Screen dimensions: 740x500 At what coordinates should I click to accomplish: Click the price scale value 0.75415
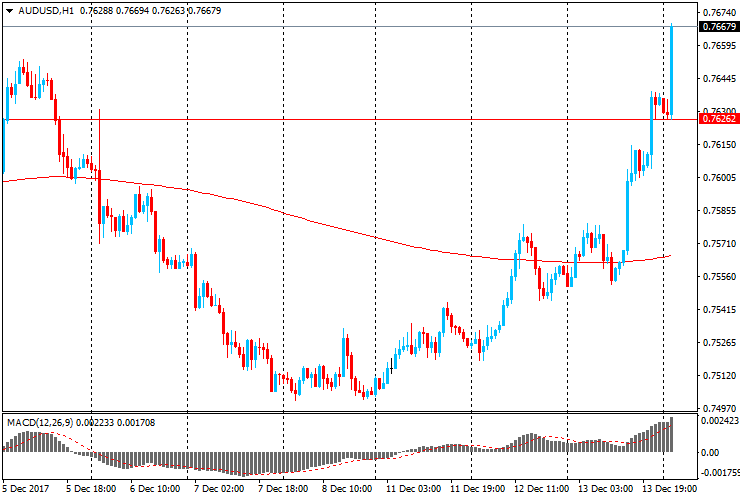719,310
